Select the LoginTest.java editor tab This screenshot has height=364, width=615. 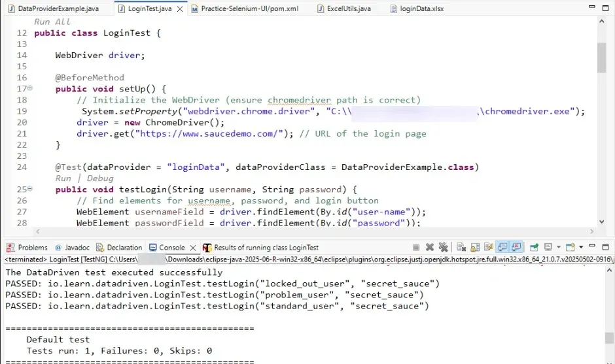pyautogui.click(x=149, y=8)
